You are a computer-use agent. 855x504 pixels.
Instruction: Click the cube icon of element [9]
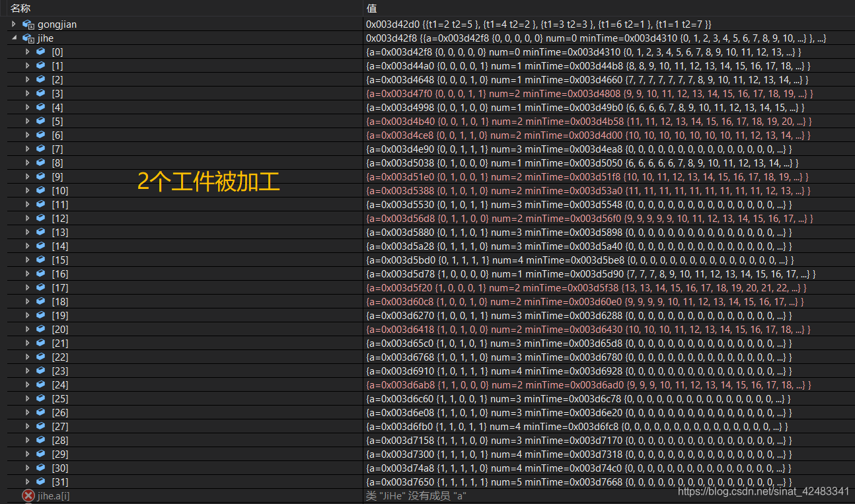pyautogui.click(x=41, y=176)
